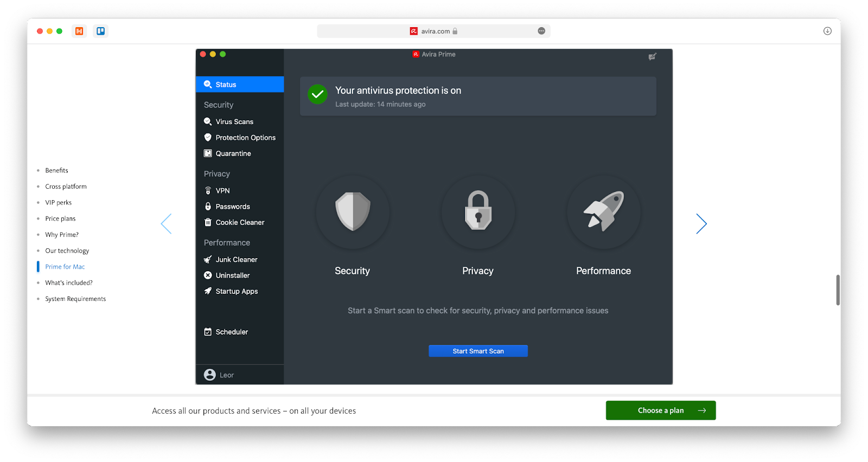Open Cookie Cleaner in sidebar
The image size is (868, 462).
coord(240,222)
